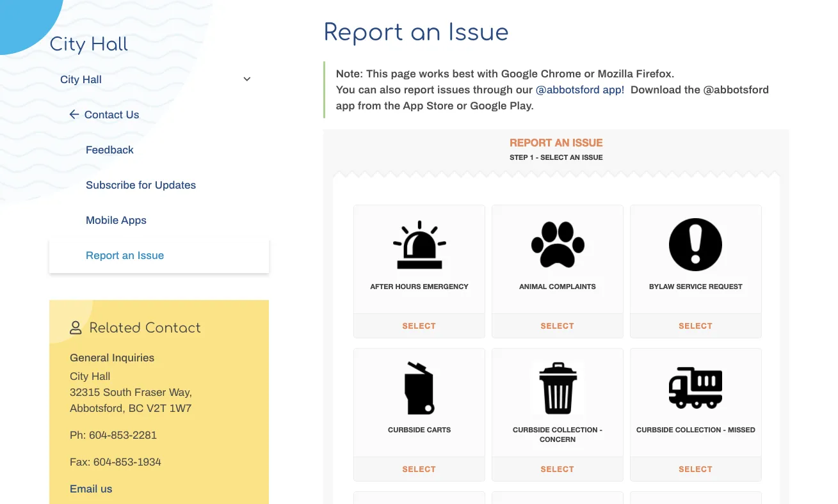The image size is (838, 504).
Task: Select Curbside Collection - Concern issue
Action: (558, 469)
